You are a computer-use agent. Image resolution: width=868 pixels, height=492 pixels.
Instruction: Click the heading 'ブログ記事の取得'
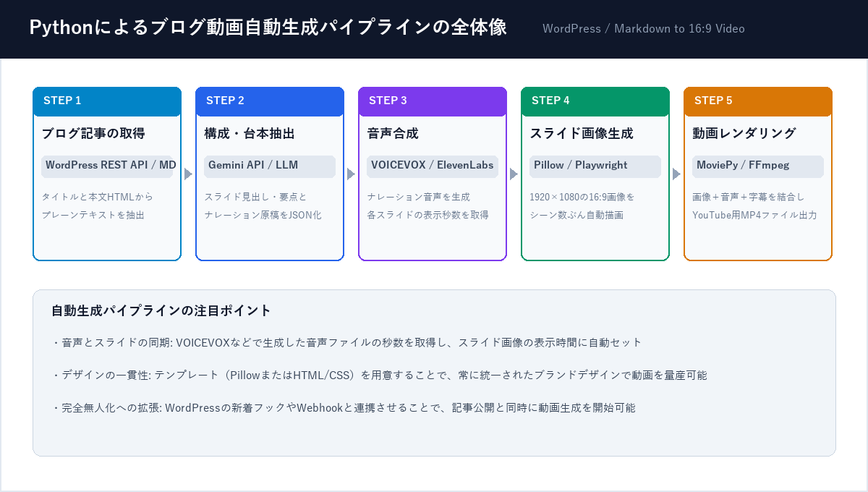click(x=93, y=134)
